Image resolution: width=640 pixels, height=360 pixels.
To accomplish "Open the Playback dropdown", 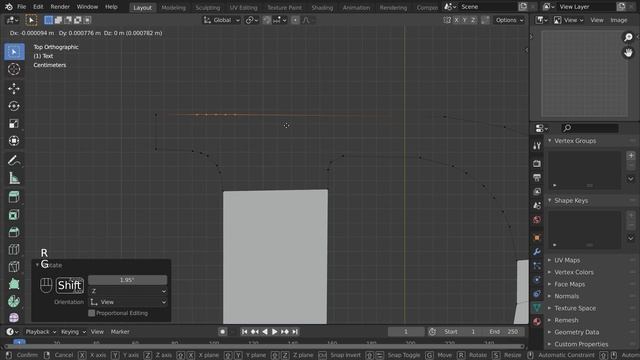I will (40, 332).
